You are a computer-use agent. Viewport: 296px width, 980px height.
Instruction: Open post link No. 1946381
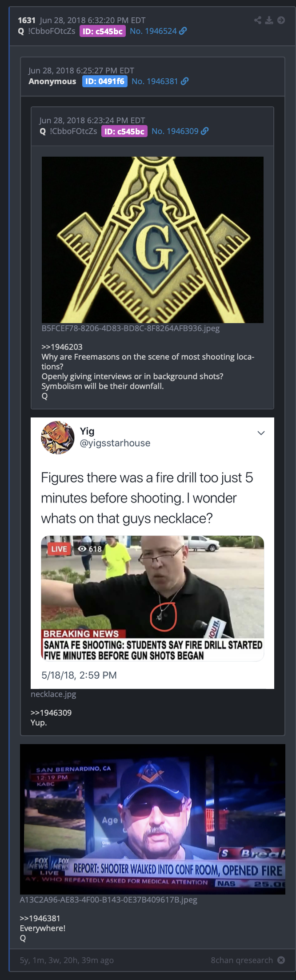tap(155, 81)
